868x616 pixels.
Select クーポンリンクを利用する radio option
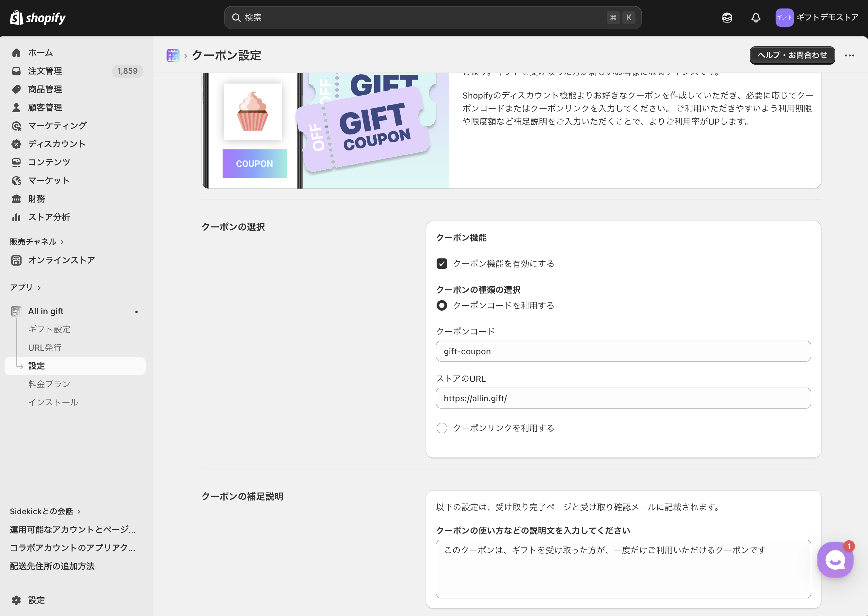pyautogui.click(x=442, y=428)
